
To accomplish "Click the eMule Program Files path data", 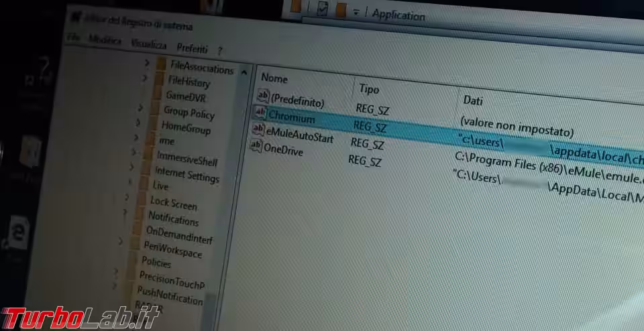I will pyautogui.click(x=549, y=169).
